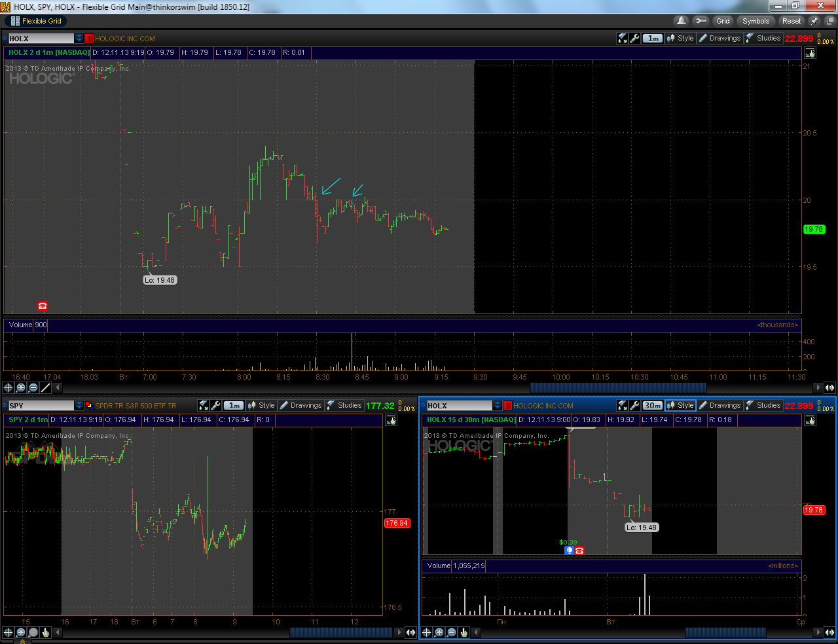Open the symbol dropdown on 30m HOLX chart
The width and height of the screenshot is (838, 644).
pyautogui.click(x=498, y=406)
